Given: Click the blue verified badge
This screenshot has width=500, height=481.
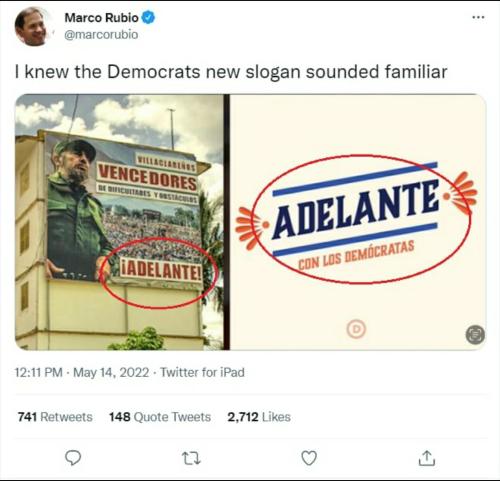Looking at the screenshot, I should [x=148, y=17].
